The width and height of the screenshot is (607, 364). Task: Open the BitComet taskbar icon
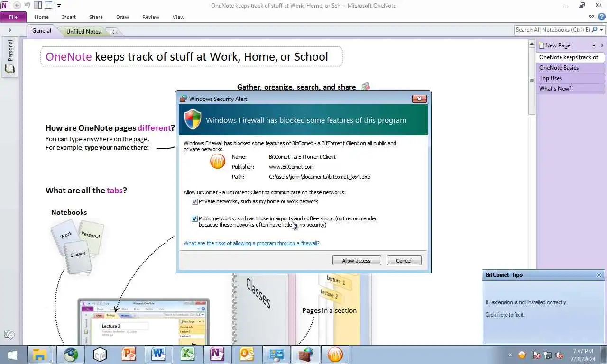coord(335,355)
